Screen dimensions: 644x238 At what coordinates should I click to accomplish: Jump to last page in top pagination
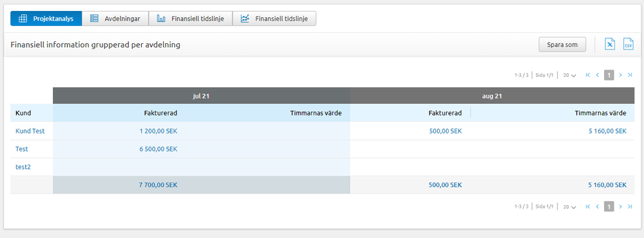[630, 75]
